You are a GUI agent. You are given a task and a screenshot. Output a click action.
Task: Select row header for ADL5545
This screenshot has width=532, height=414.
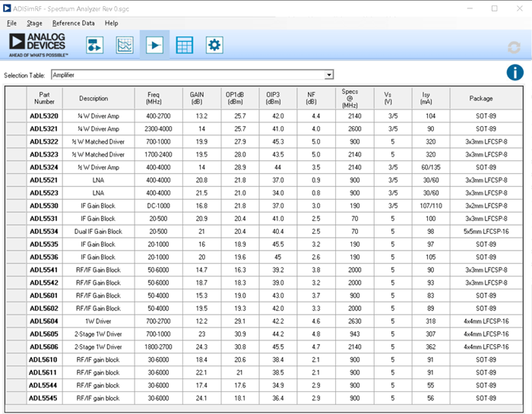[x=16, y=398]
